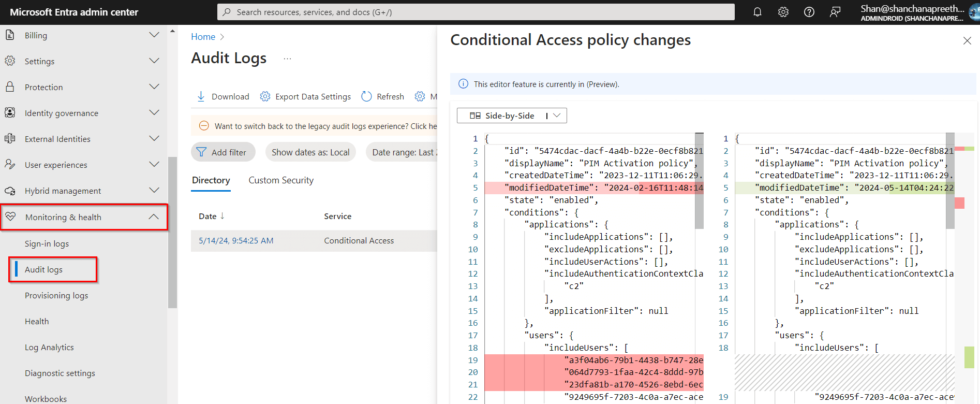Click the legacy audit logs banner icon
Screen dimensions: 980x404
tap(204, 126)
